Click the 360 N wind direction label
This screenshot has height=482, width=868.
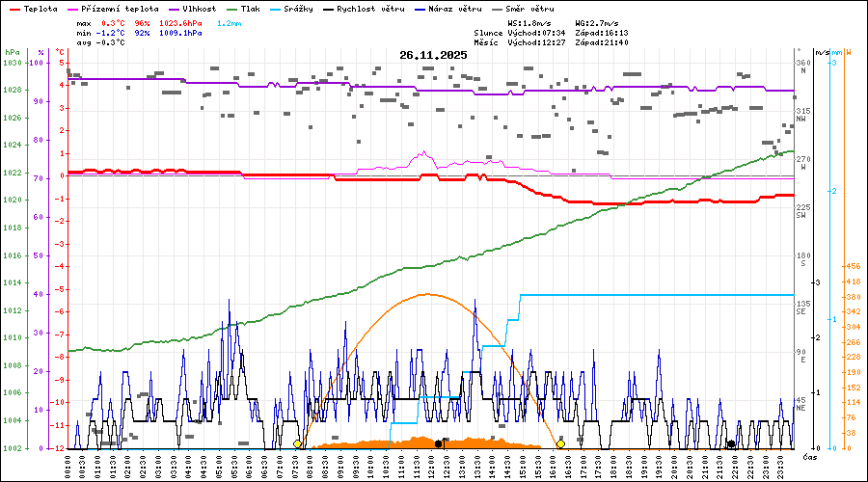tap(802, 67)
